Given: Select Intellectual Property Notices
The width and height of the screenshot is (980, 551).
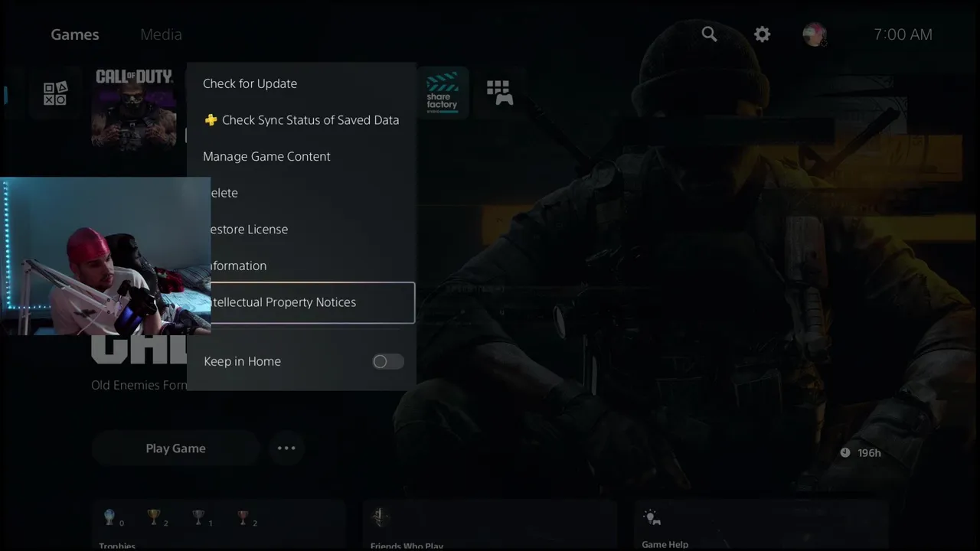Looking at the screenshot, I should pos(312,302).
